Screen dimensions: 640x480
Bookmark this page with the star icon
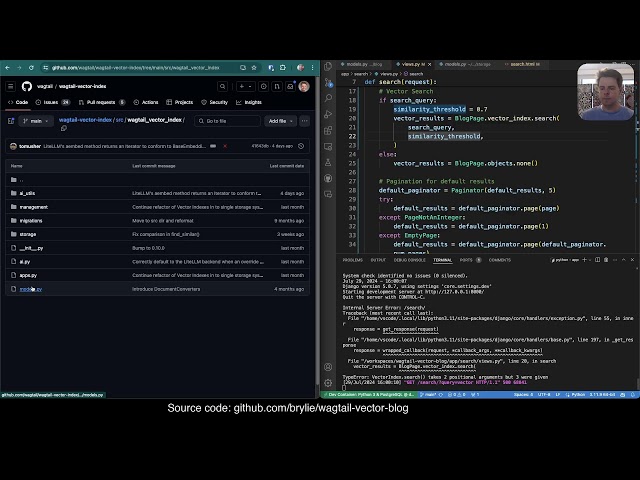(x=254, y=68)
